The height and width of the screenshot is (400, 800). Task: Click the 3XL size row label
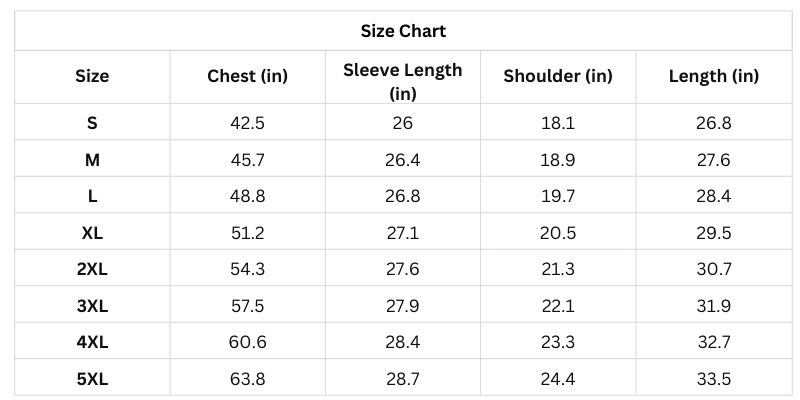click(x=92, y=306)
